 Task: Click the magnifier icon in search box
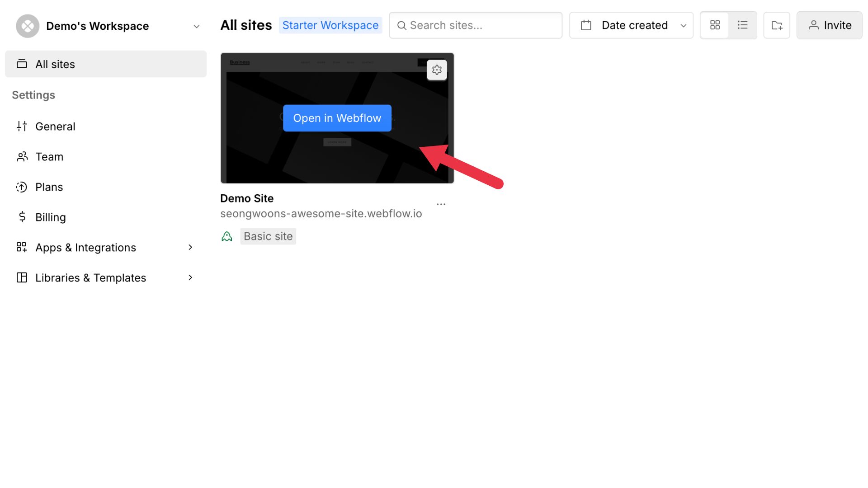(x=401, y=25)
